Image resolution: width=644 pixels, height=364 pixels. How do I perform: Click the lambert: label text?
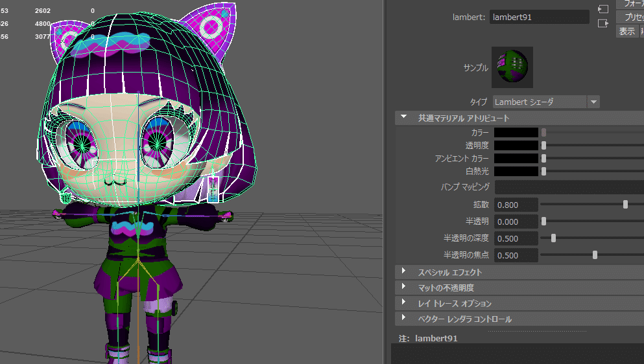pos(469,17)
